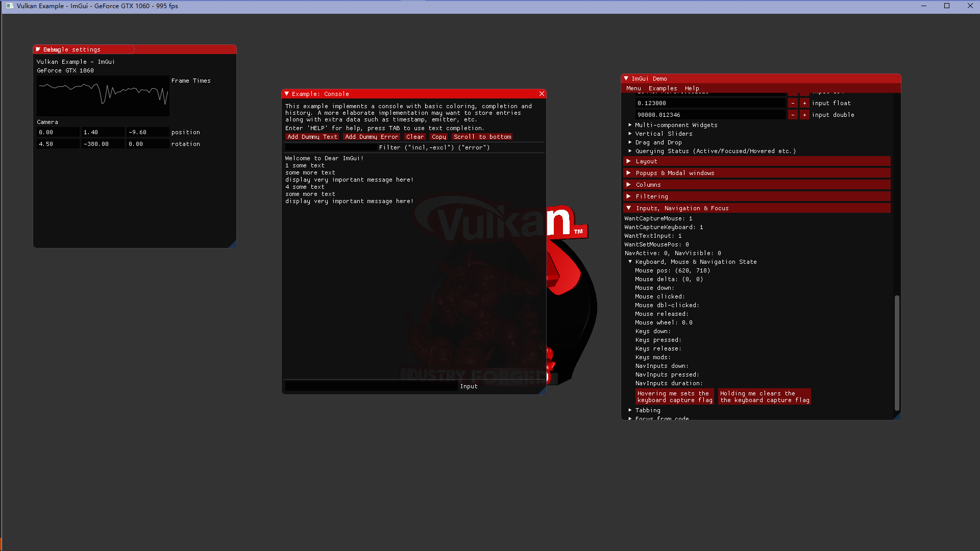
Task: Click 'Welcome to Dear ImGui!' log line
Action: point(324,158)
